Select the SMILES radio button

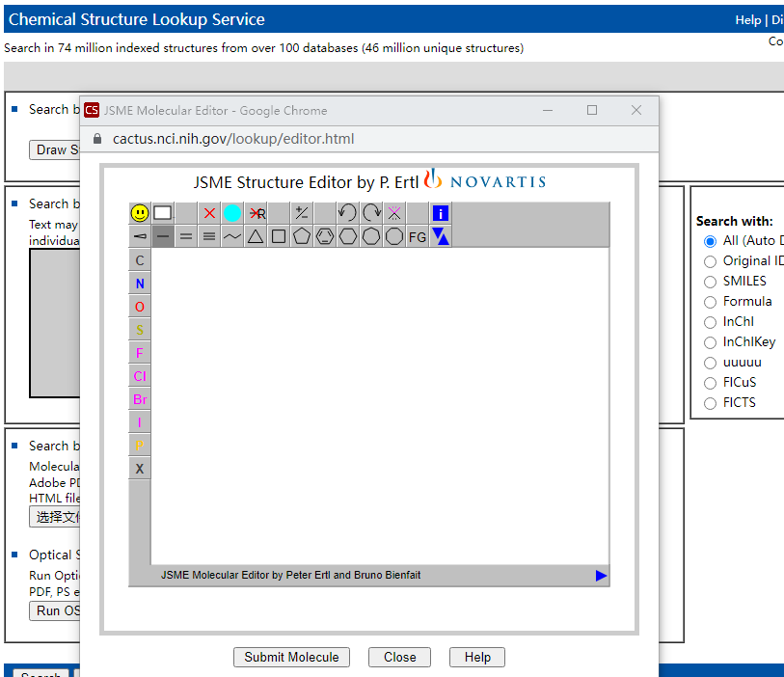710,282
